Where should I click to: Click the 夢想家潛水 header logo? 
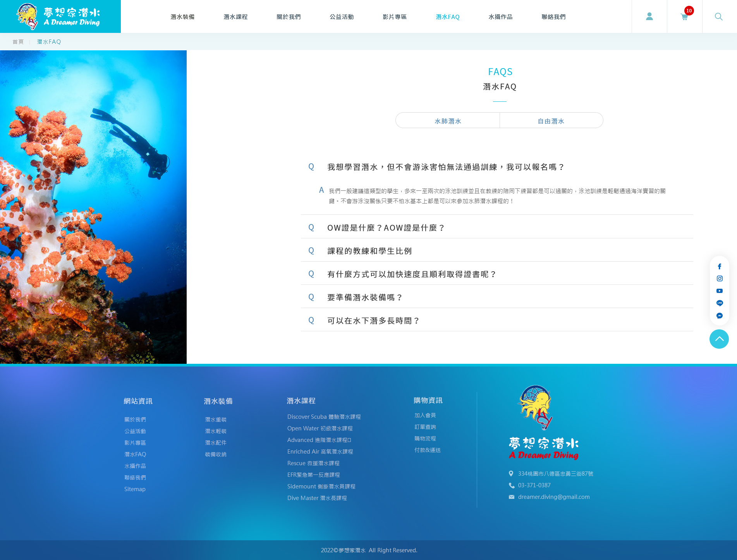(x=60, y=16)
